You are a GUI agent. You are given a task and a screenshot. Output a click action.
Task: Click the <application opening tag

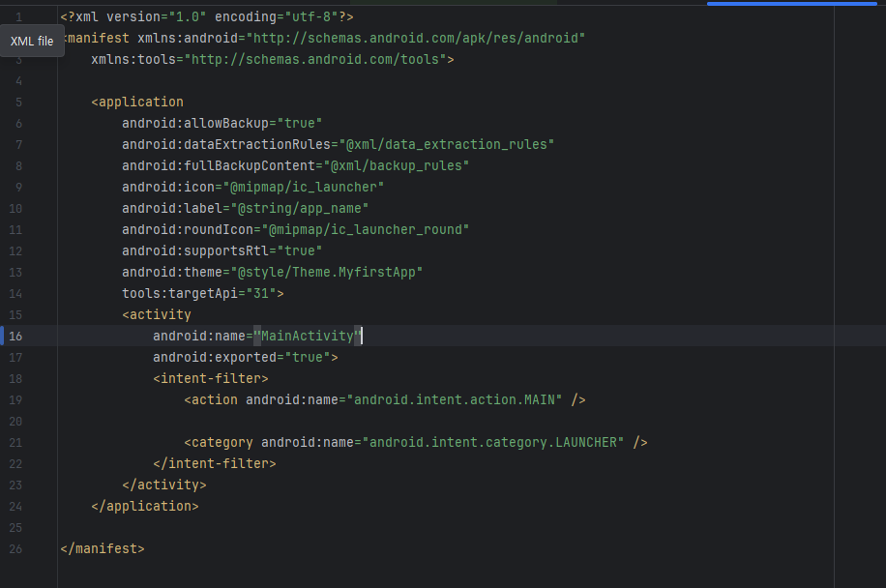coord(137,103)
